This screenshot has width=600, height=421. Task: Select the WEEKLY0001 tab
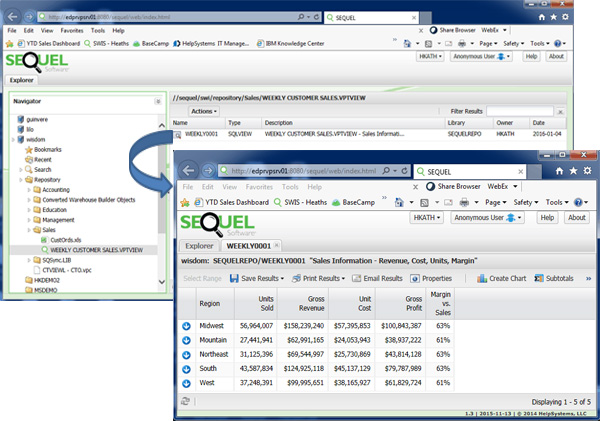[x=248, y=246]
